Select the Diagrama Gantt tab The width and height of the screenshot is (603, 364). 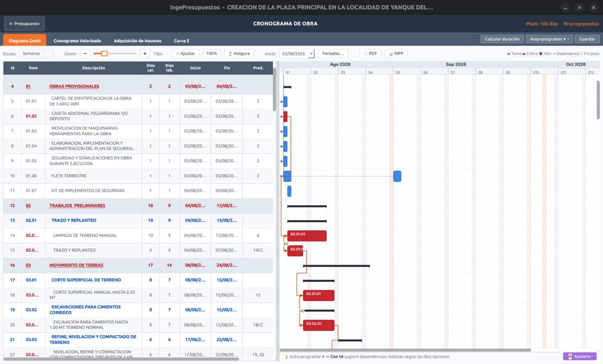(x=24, y=40)
